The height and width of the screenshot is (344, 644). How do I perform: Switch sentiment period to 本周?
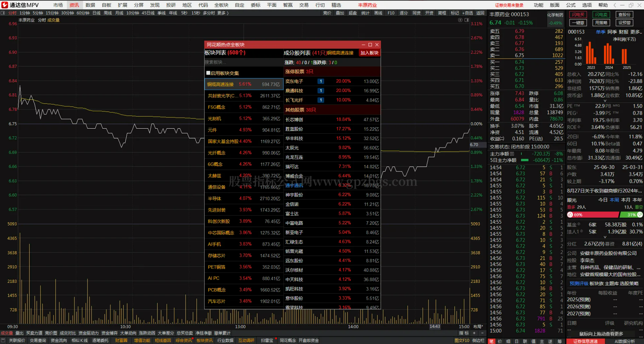tap(614, 200)
